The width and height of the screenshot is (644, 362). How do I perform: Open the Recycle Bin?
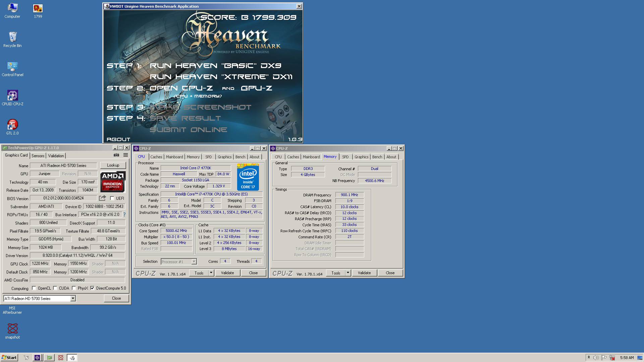[12, 40]
